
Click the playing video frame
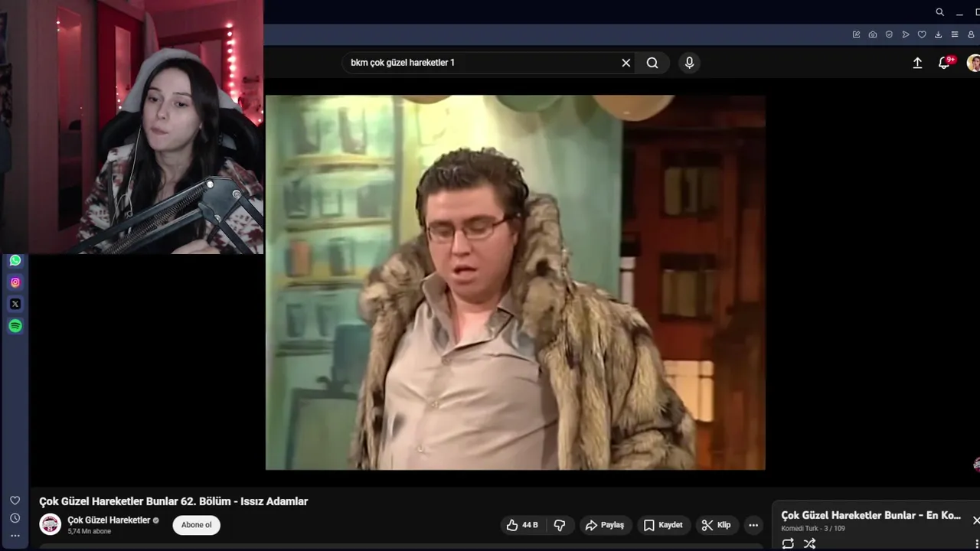tap(515, 282)
